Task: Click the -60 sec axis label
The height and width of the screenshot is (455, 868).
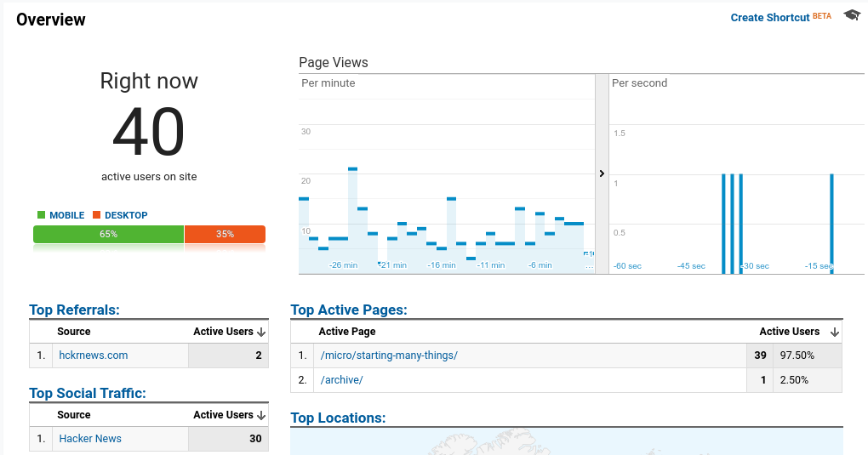Action: (627, 265)
